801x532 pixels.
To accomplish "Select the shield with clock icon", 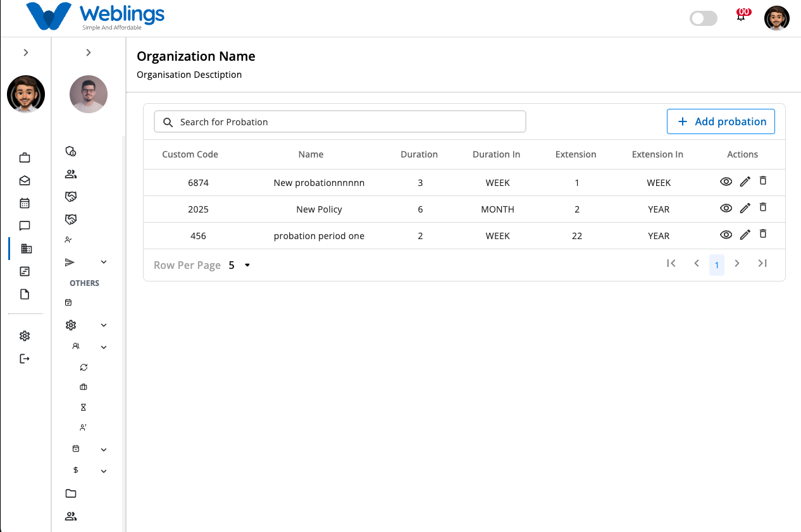I will point(71,152).
